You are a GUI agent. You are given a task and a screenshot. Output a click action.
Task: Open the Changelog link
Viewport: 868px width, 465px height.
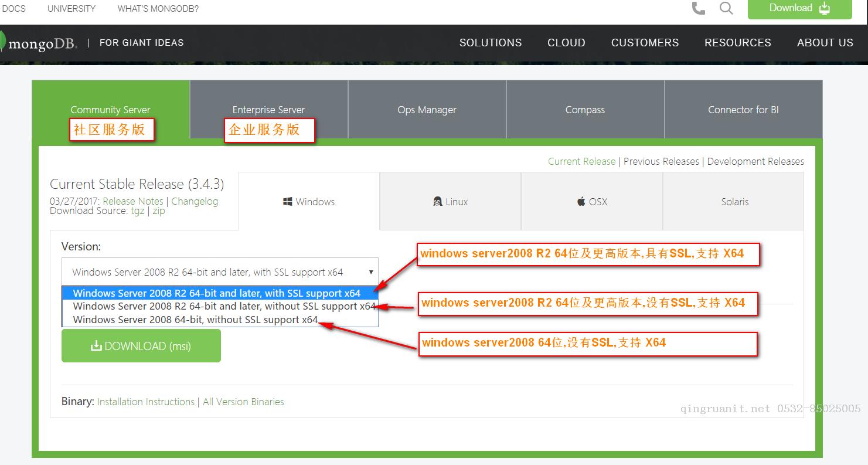click(x=195, y=201)
